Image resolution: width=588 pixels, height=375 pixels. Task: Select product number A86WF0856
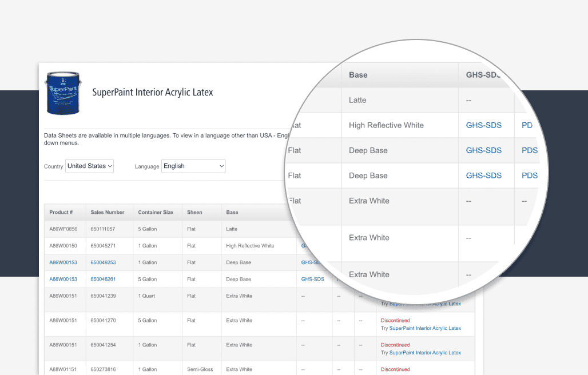pos(63,229)
